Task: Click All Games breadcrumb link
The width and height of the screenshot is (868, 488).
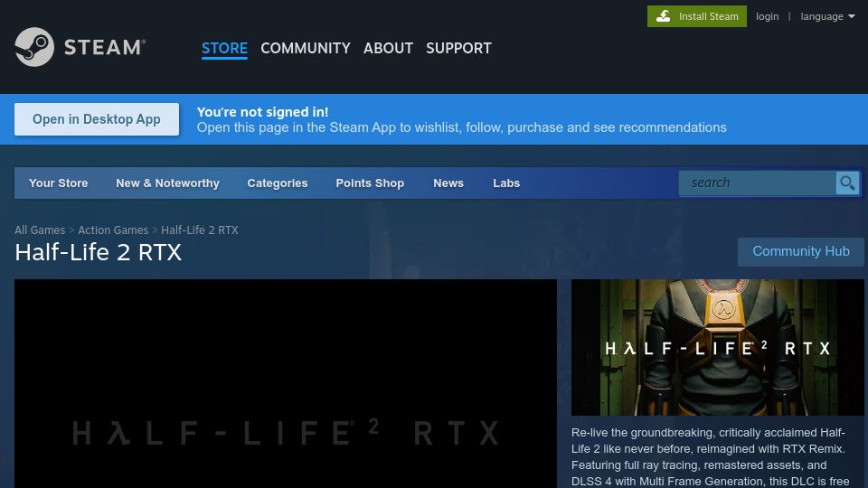Action: coord(40,230)
